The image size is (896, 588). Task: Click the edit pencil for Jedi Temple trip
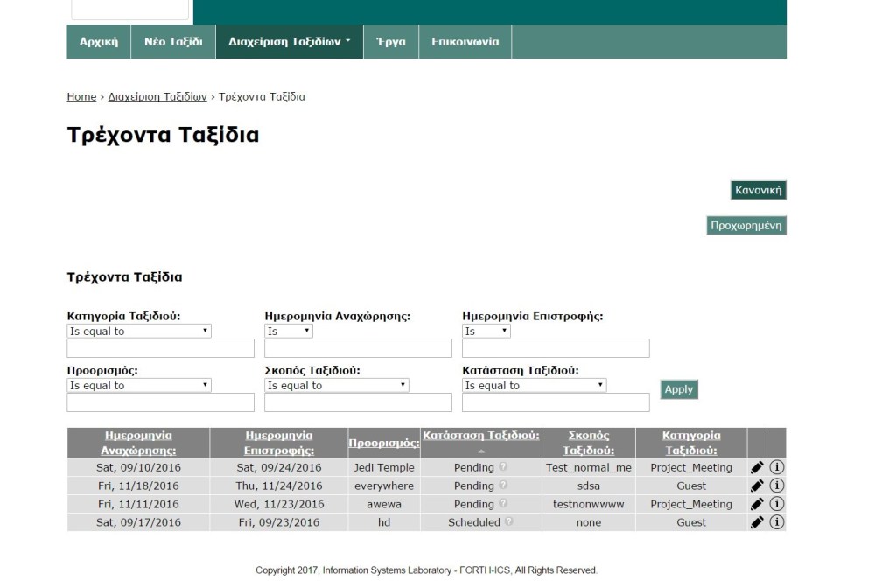tap(757, 467)
